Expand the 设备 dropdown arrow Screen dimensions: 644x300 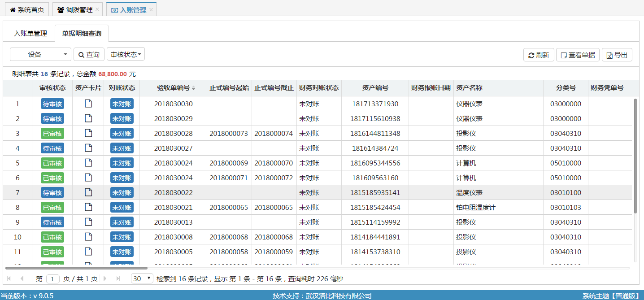[65, 55]
